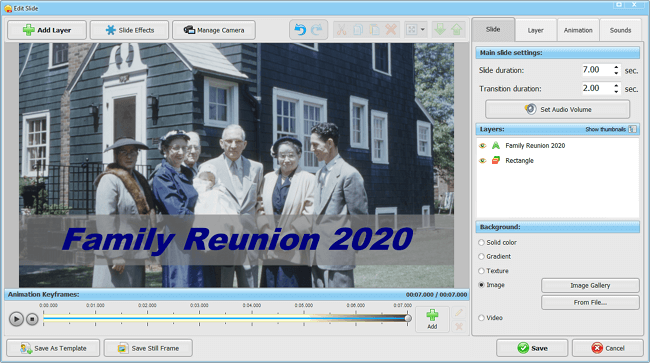Screen dimensions: 650x363
Task: Toggle visibility of Rectangle layer
Action: pos(482,161)
